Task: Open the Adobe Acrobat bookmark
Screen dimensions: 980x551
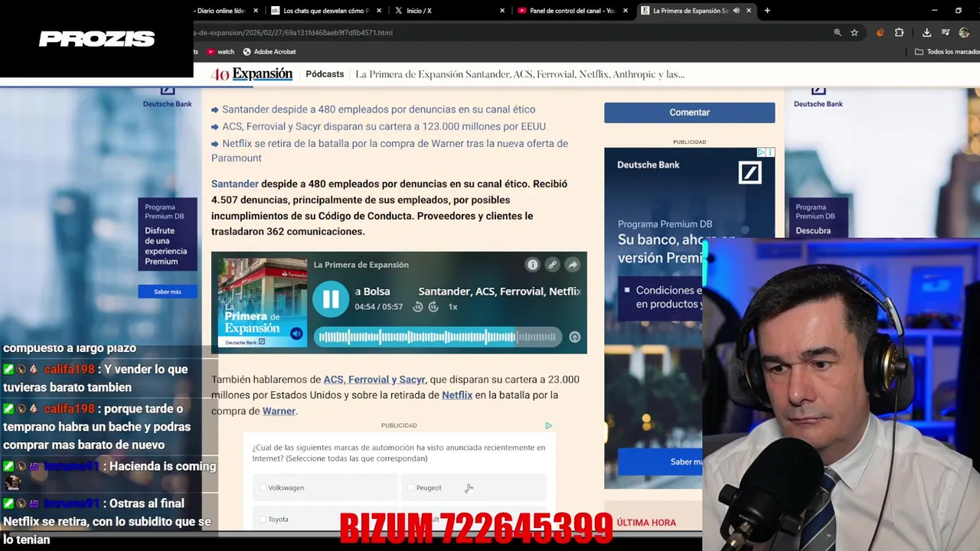Action: 269,52
